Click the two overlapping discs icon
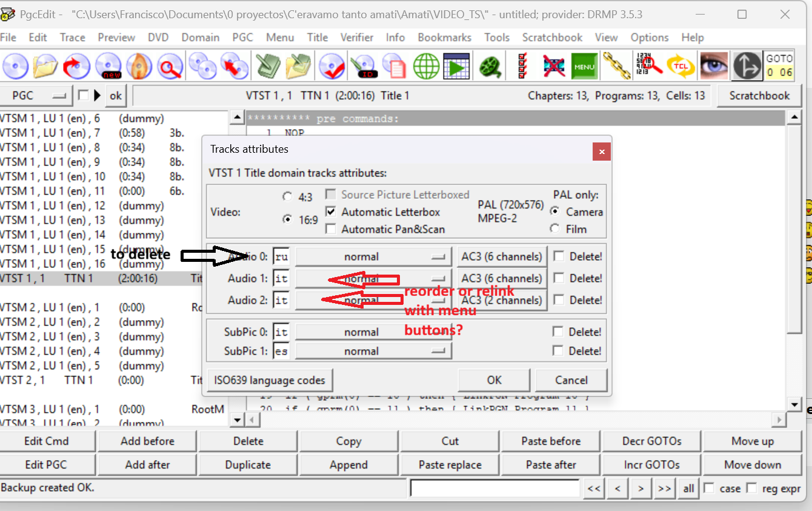The height and width of the screenshot is (511, 812). point(202,66)
